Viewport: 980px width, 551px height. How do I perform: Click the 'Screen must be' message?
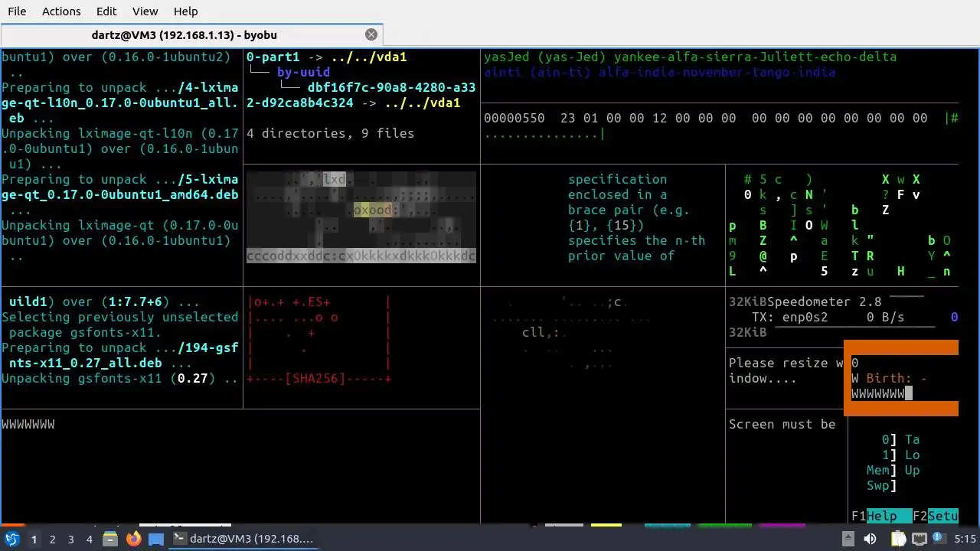[x=782, y=424]
